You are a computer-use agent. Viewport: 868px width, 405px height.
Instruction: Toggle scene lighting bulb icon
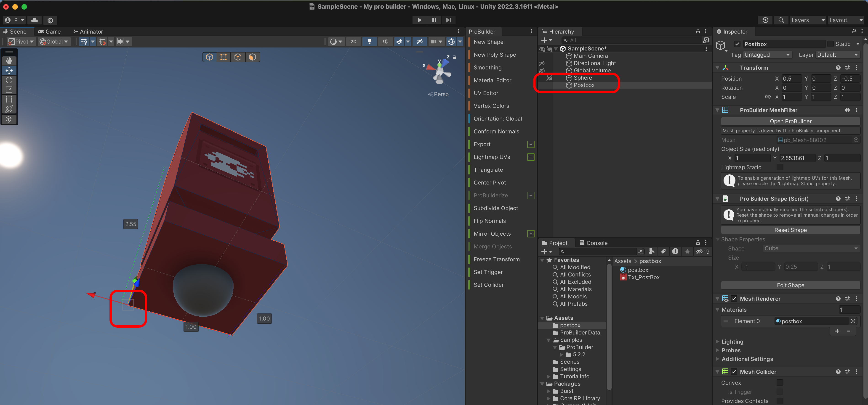[369, 41]
